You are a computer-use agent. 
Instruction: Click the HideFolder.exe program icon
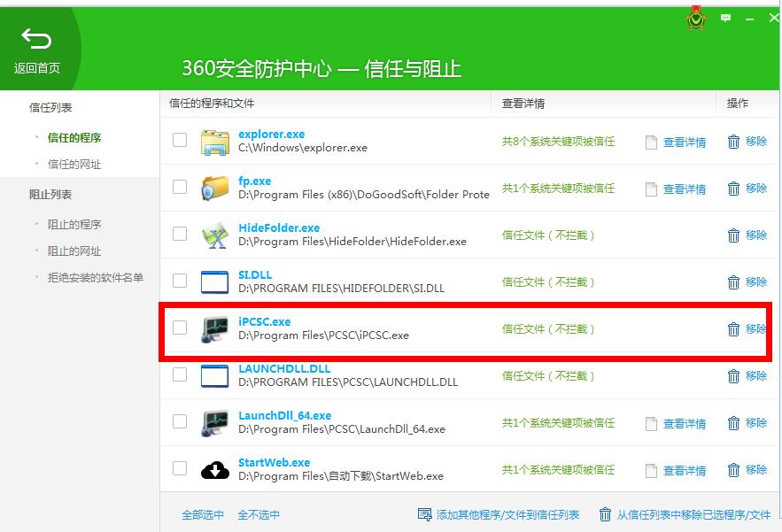(x=215, y=235)
